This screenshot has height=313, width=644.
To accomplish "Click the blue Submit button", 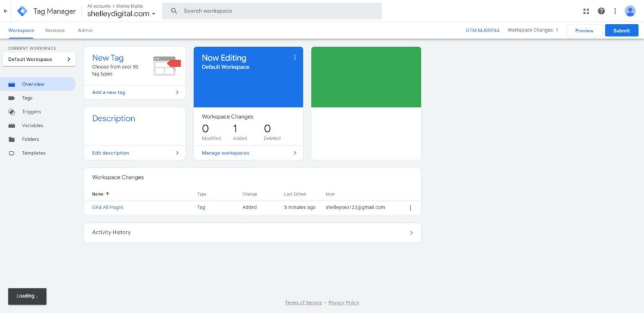I will [621, 30].
